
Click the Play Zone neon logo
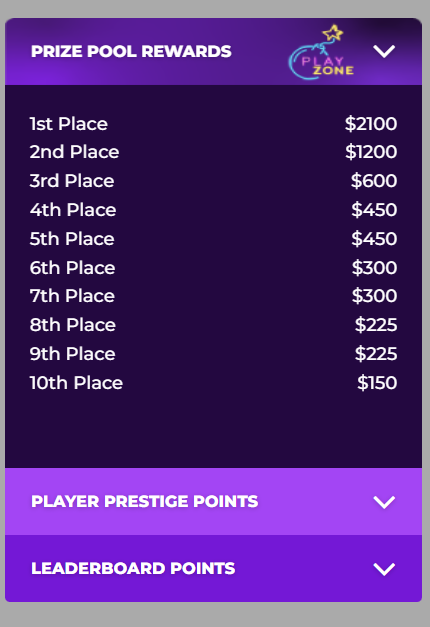click(x=322, y=52)
